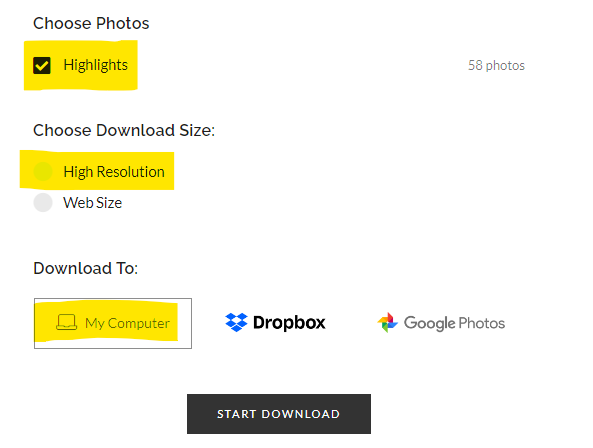Click the word DOWNLOAD on the dark button

(301, 414)
